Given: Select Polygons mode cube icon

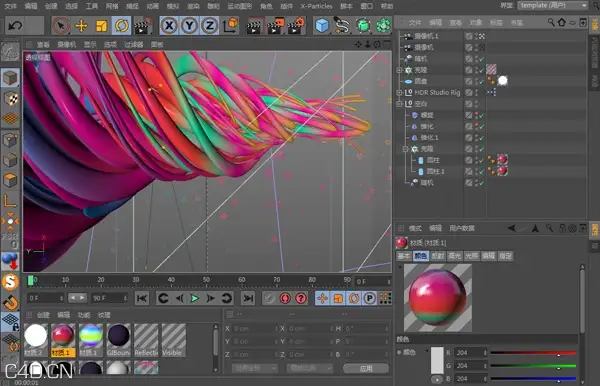Looking at the screenshot, I should (10, 180).
